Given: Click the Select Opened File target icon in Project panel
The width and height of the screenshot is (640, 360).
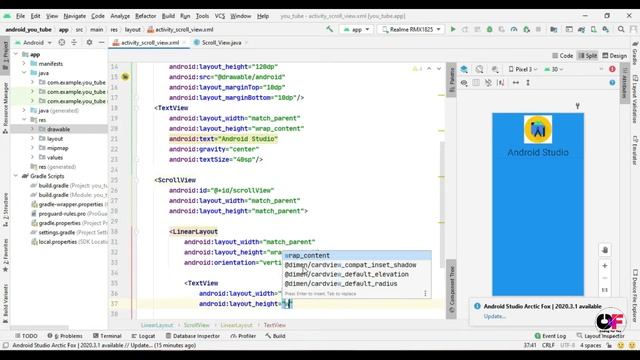Looking at the screenshot, I should click(x=62, y=42).
